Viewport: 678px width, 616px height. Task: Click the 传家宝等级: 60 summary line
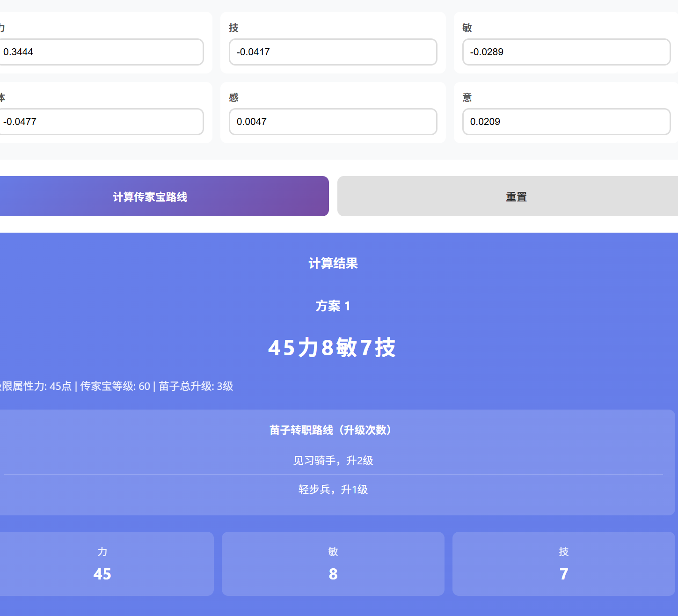(116, 386)
